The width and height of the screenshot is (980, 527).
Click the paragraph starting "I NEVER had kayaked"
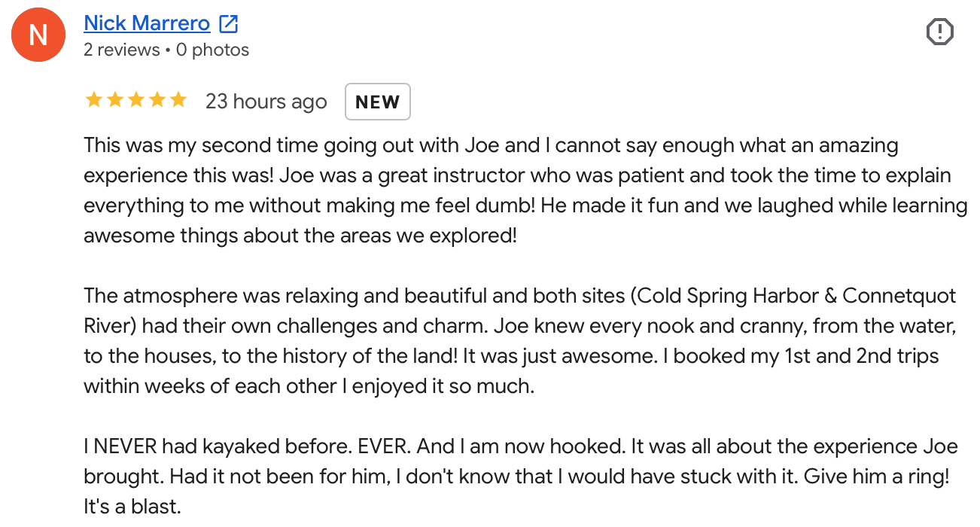[x=521, y=476]
